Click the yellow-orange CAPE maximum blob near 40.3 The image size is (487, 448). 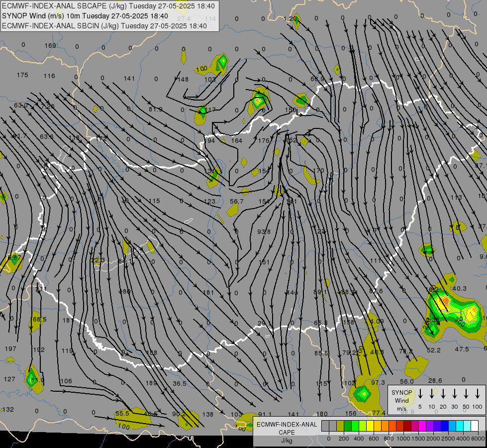click(x=444, y=302)
